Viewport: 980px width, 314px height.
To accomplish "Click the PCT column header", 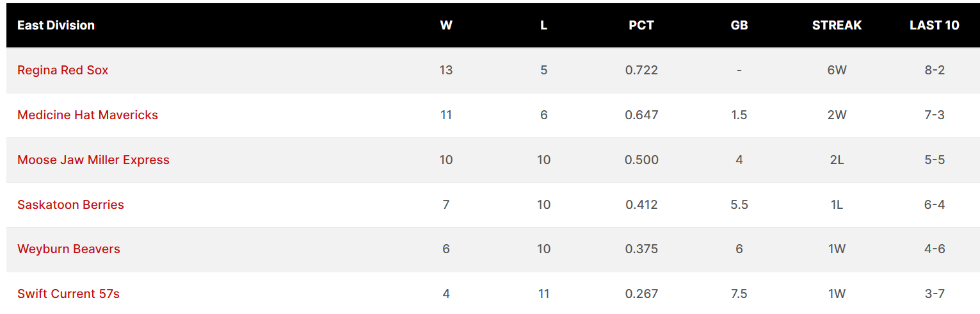I will pyautogui.click(x=641, y=26).
